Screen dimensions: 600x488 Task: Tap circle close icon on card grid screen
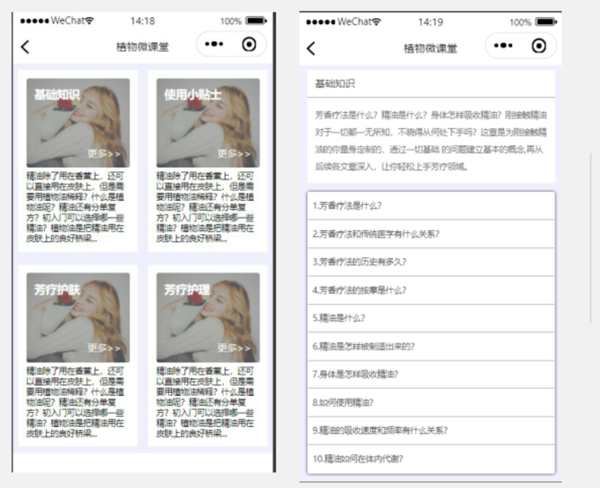click(x=249, y=45)
